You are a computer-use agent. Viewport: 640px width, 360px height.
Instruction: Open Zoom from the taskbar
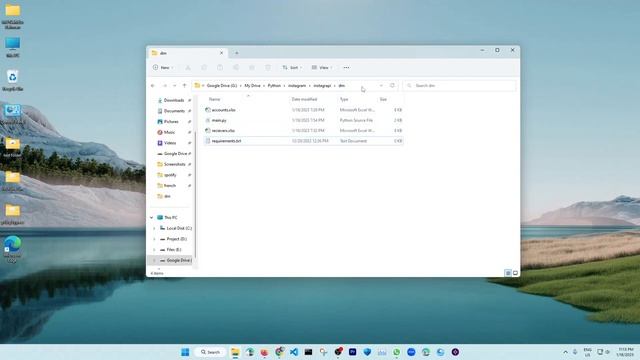[411, 352]
